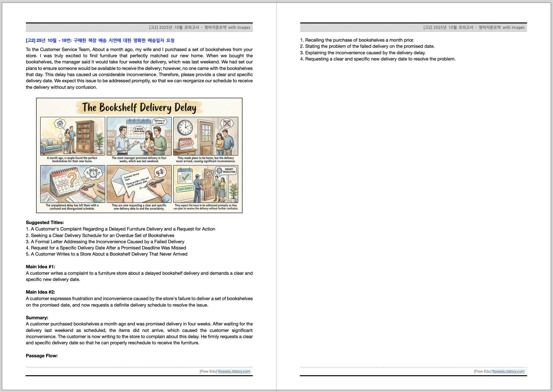Open the flowedu.tistory.com link on the right page
The width and height of the screenshot is (553, 392).
[508, 371]
